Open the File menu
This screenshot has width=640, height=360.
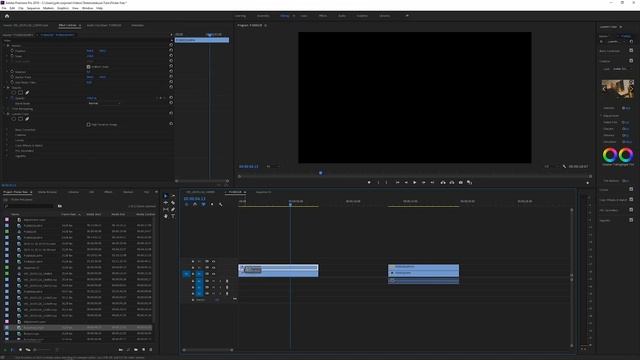point(4,8)
